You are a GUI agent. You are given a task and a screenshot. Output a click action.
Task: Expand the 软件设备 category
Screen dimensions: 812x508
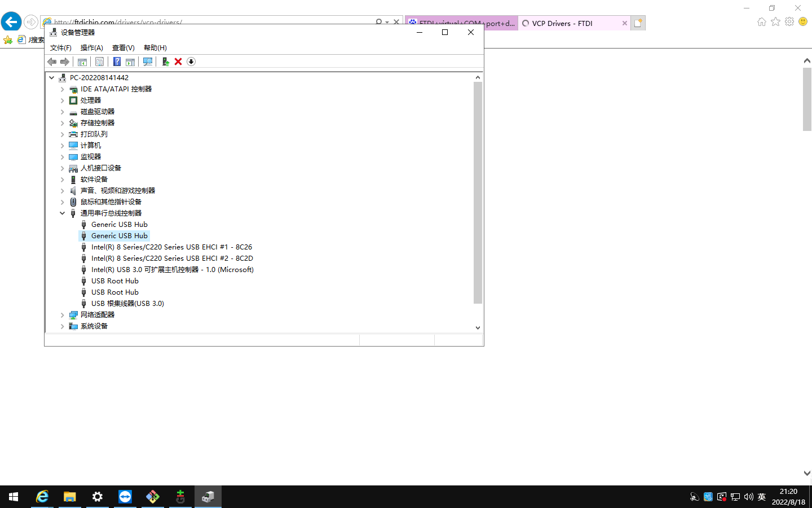point(63,179)
